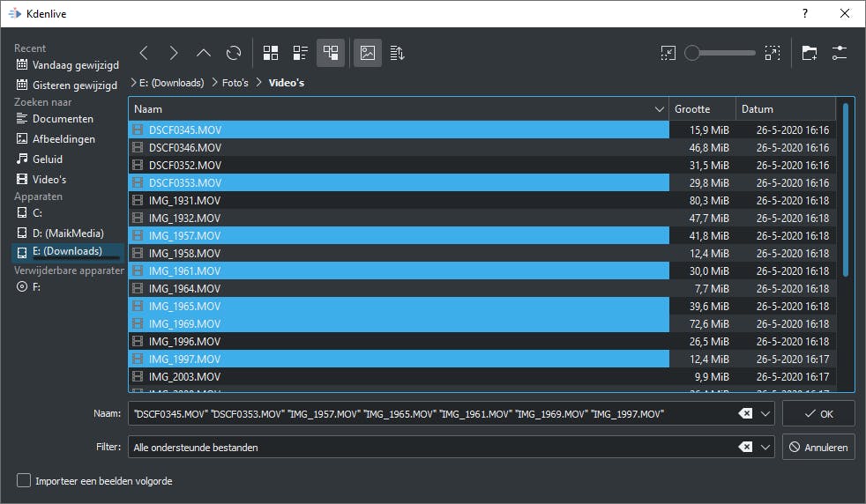Adjust the icon size zoom slider
The width and height of the screenshot is (866, 504).
tap(692, 53)
